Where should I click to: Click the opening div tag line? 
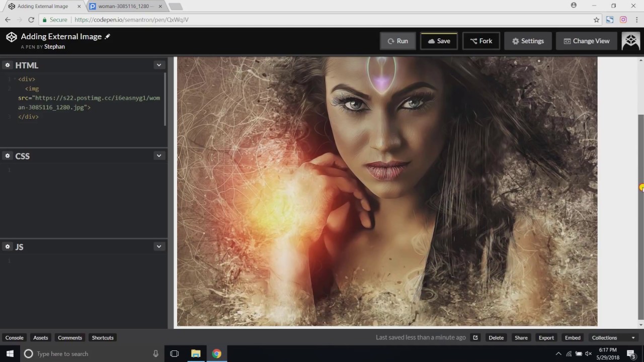coord(27,79)
